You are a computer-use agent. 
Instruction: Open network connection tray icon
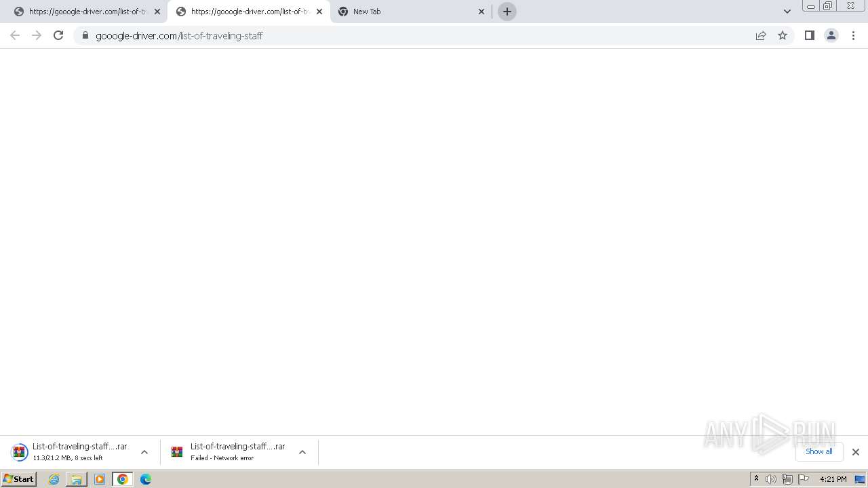[787, 479]
